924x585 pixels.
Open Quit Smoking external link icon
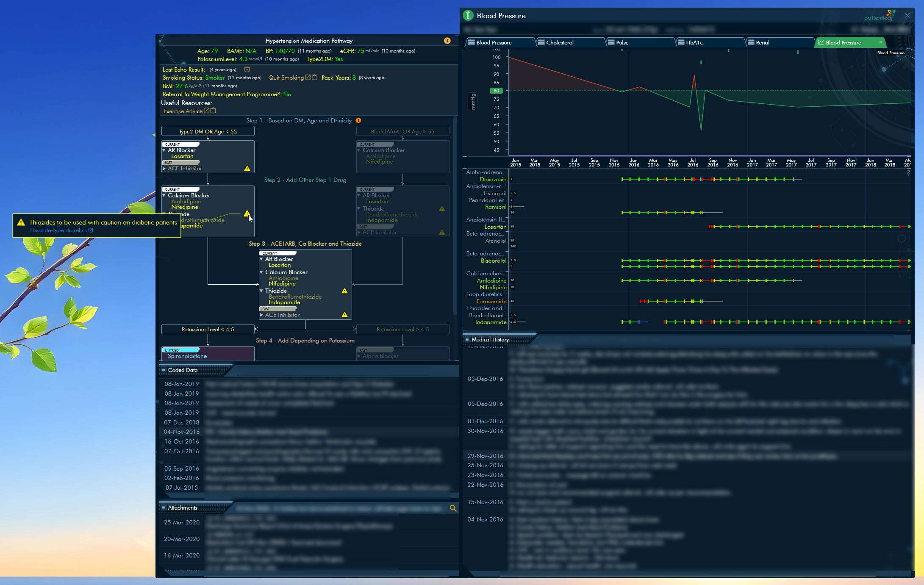click(x=308, y=78)
